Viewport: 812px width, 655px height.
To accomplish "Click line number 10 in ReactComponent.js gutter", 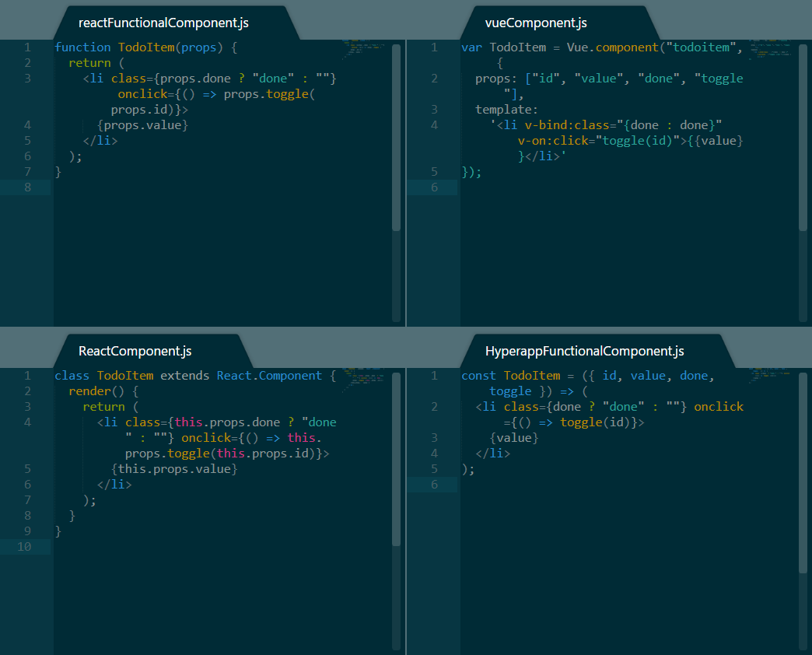I will (24, 547).
